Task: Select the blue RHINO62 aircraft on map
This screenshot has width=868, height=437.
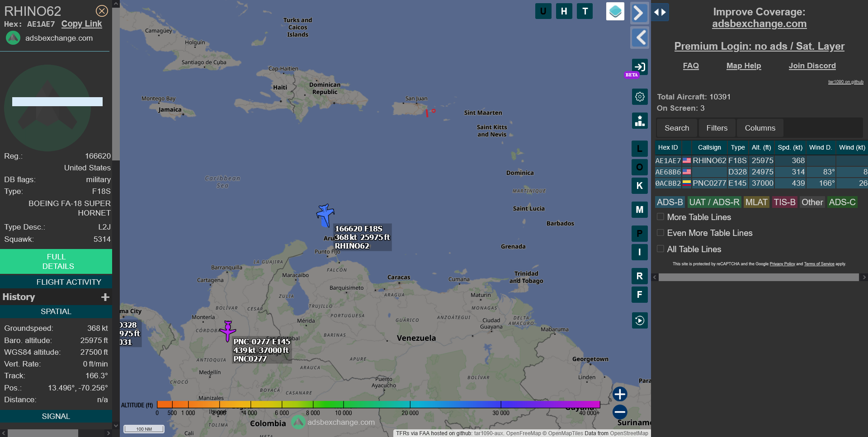Action: pyautogui.click(x=325, y=215)
